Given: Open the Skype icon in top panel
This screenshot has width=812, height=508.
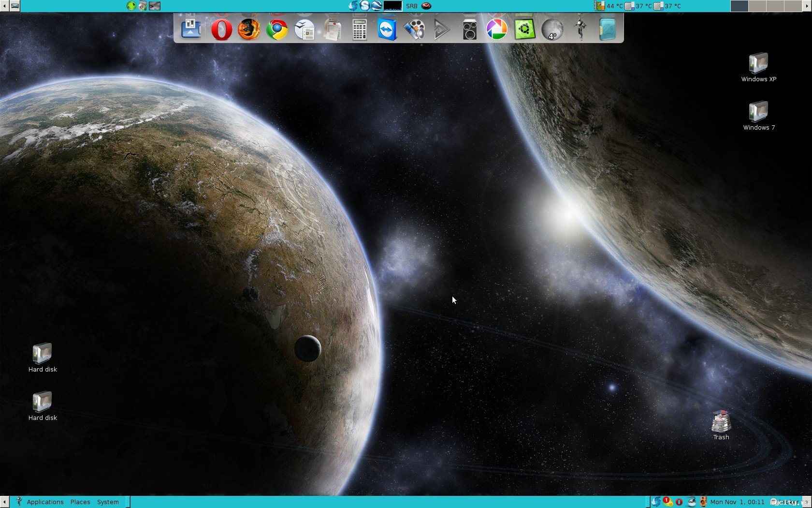Looking at the screenshot, I should 365,6.
